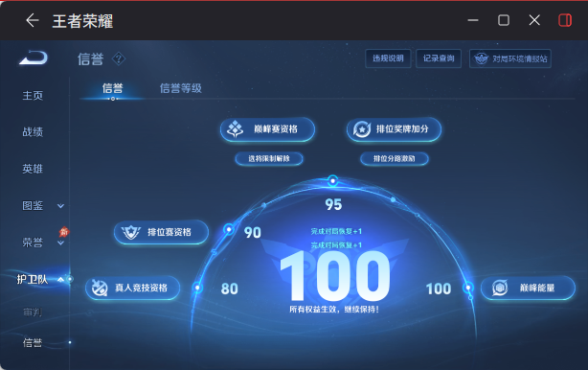
Task: Expand the 荣誉 chevron
Action: pos(60,243)
